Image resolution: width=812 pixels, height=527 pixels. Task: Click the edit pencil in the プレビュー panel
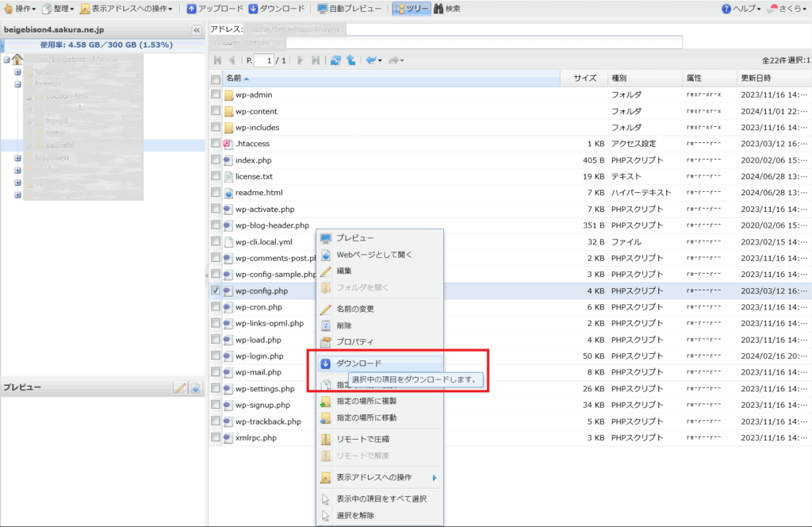(180, 387)
